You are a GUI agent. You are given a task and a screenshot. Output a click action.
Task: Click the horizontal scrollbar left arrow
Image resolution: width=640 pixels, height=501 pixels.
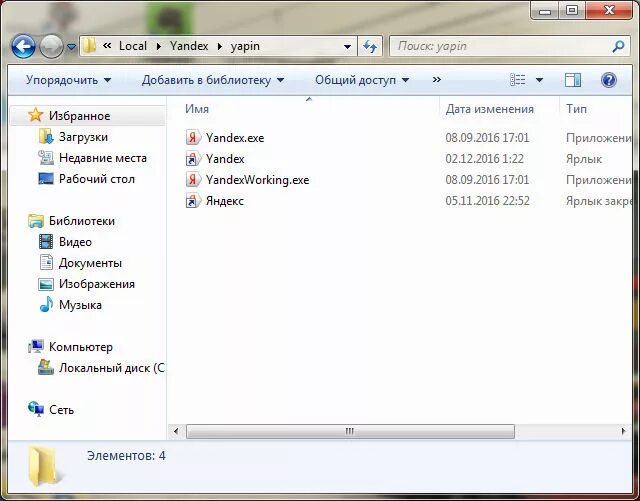click(176, 431)
